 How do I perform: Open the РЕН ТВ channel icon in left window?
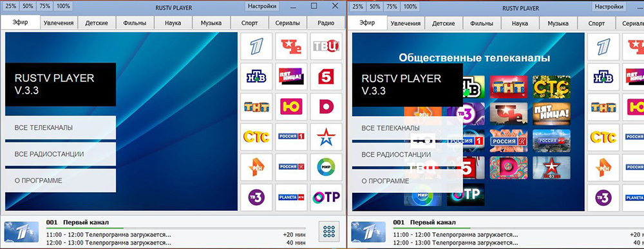click(256, 167)
